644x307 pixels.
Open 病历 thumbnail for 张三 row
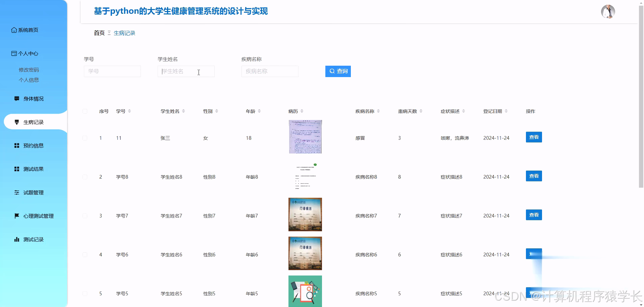point(305,137)
